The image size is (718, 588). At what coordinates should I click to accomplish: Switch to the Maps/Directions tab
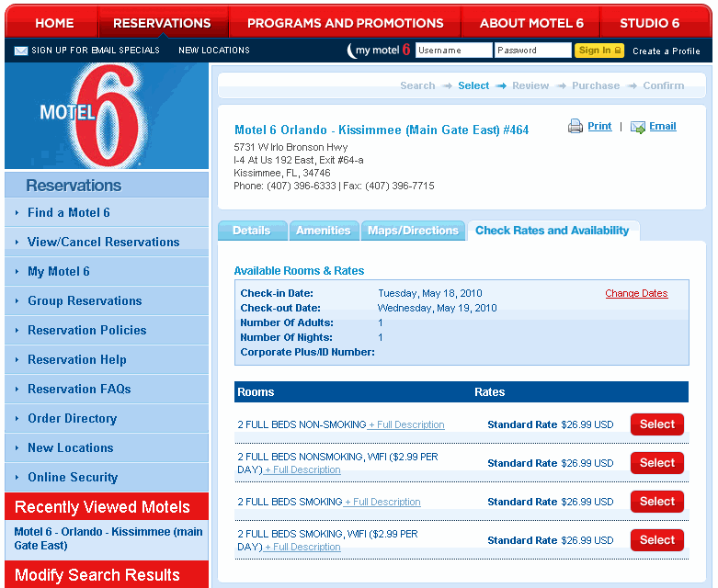(413, 231)
